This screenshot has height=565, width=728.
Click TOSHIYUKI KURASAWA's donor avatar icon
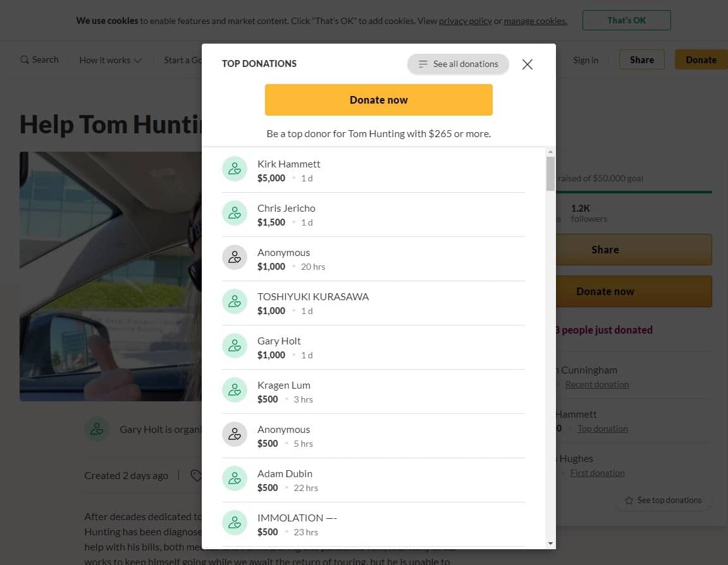(235, 301)
